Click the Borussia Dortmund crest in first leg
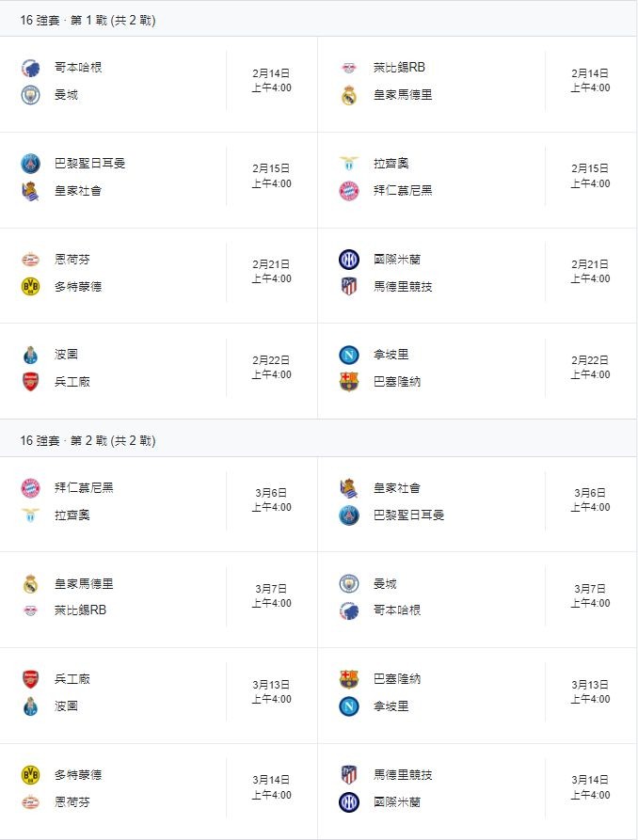The width and height of the screenshot is (638, 840). [x=31, y=287]
